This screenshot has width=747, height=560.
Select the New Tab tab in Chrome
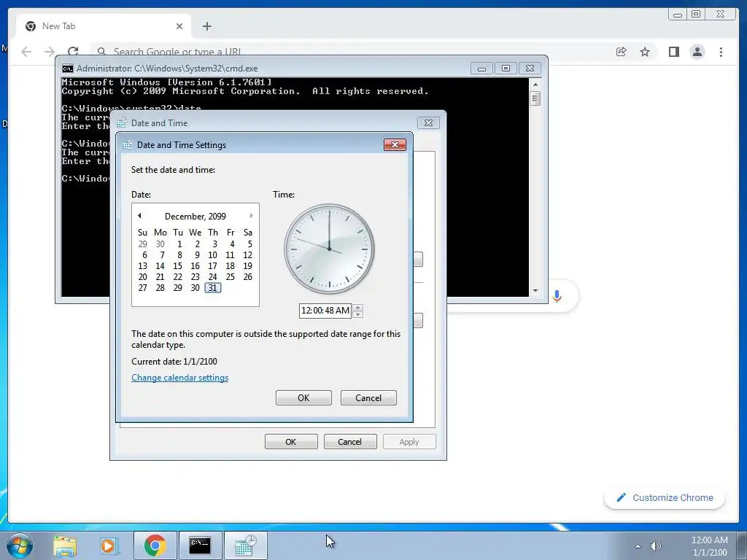104,26
